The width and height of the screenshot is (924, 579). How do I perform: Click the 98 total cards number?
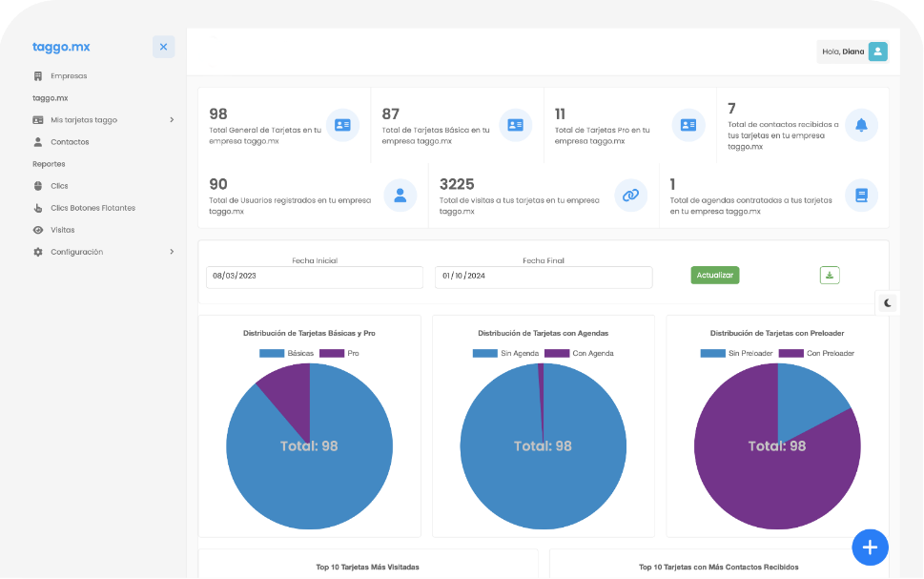[x=218, y=114]
